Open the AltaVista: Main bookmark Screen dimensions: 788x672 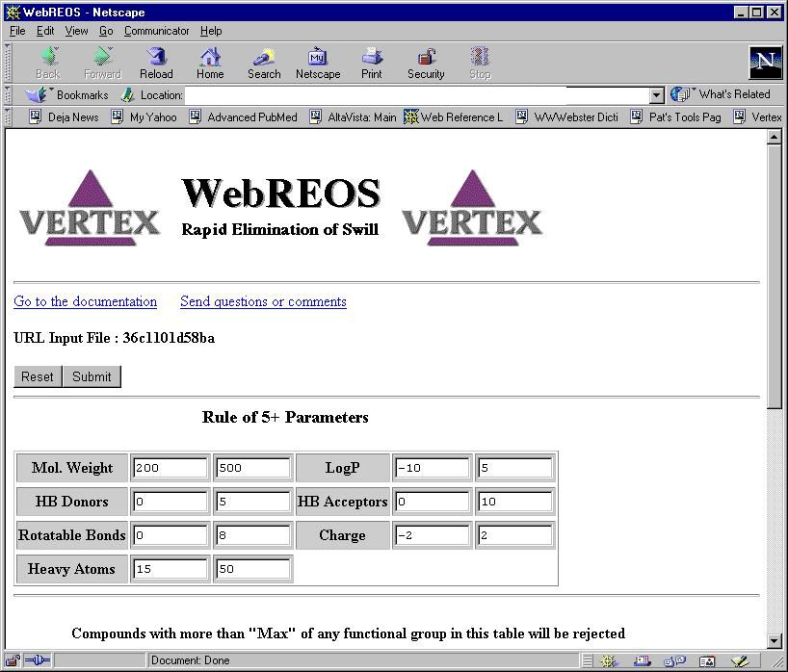[353, 117]
